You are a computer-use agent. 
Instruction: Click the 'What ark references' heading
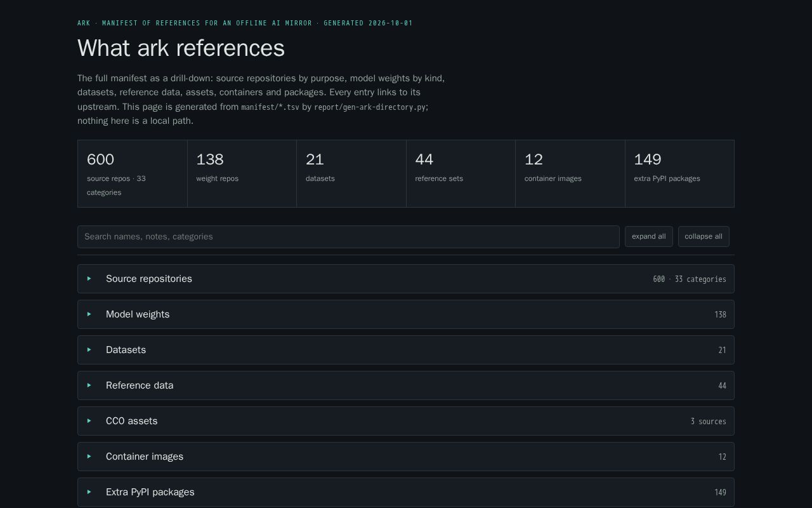pyautogui.click(x=181, y=48)
